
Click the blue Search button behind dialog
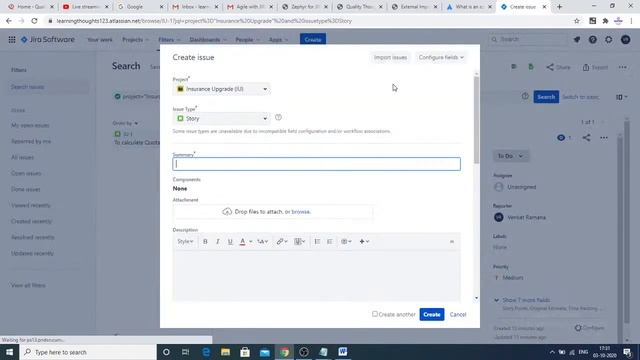(546, 97)
